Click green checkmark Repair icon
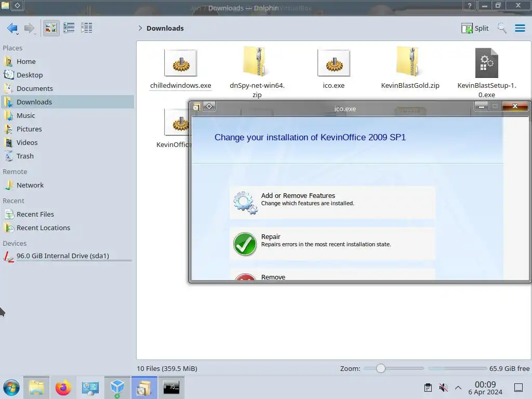 point(245,244)
